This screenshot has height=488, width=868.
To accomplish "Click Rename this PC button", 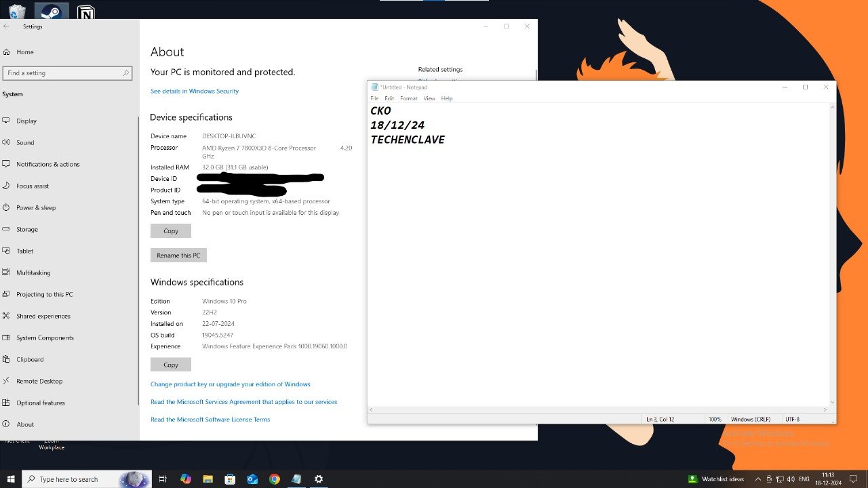I will pyautogui.click(x=178, y=256).
